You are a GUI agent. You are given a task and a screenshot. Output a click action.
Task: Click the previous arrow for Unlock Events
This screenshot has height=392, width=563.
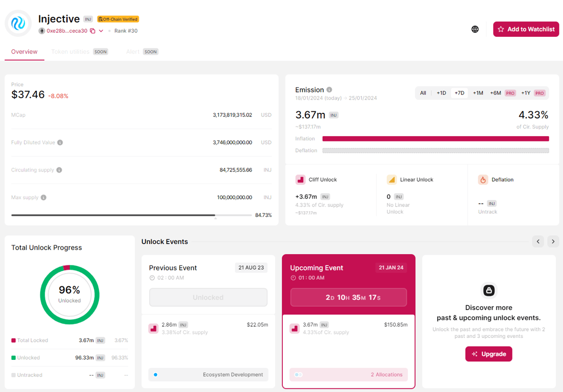tap(538, 241)
